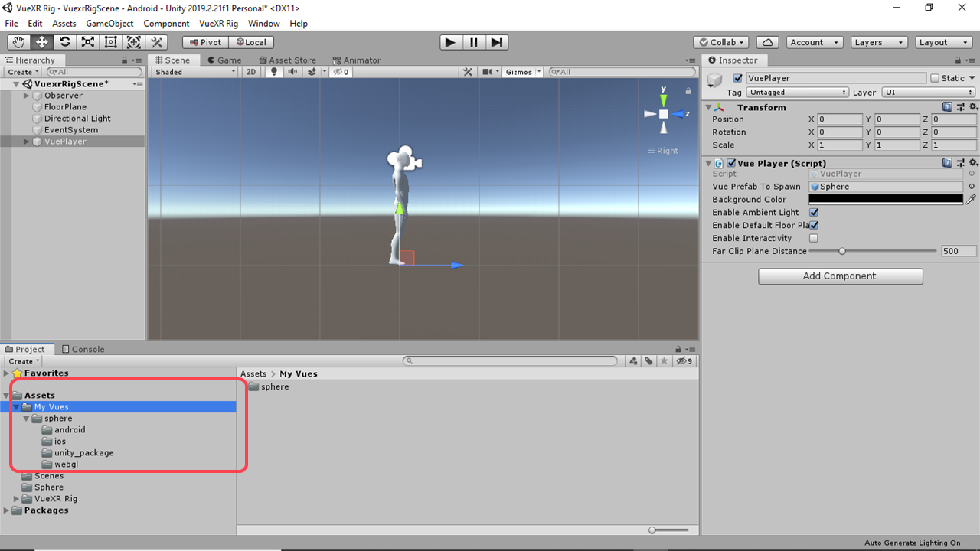980x551 pixels.
Task: Check Enable Interactivity
Action: 814,238
